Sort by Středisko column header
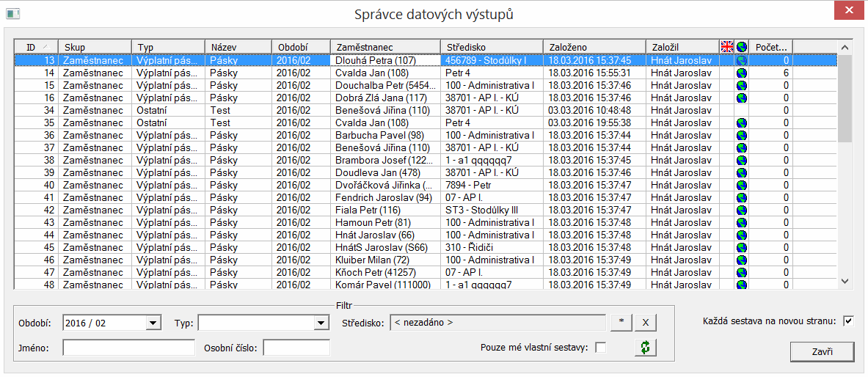Viewport: 868px width, 377px height. pos(492,47)
